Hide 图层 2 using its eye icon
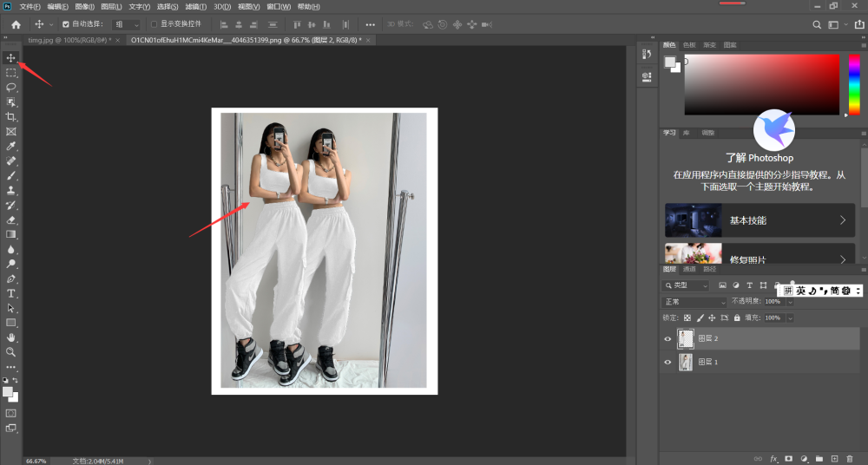 pyautogui.click(x=667, y=339)
